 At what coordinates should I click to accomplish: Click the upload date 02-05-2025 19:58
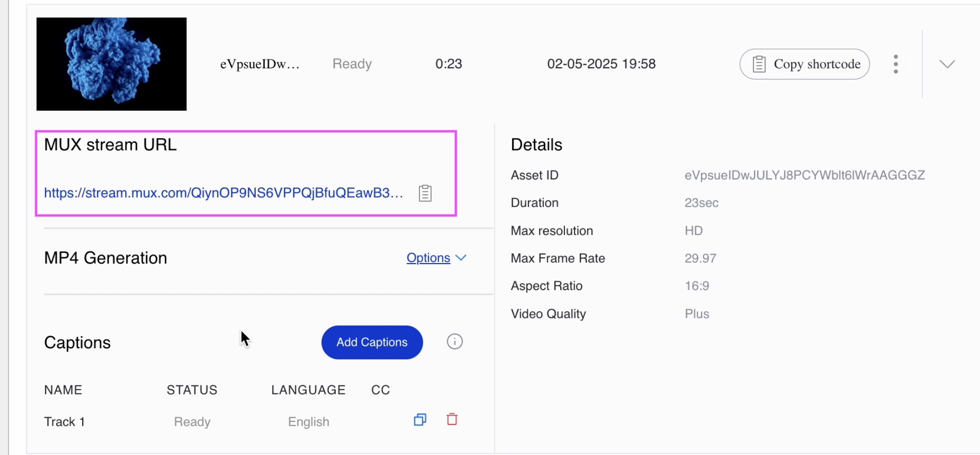pos(601,64)
